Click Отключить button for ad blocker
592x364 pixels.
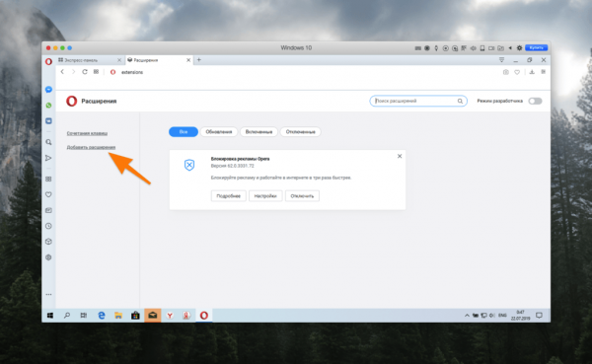point(302,196)
